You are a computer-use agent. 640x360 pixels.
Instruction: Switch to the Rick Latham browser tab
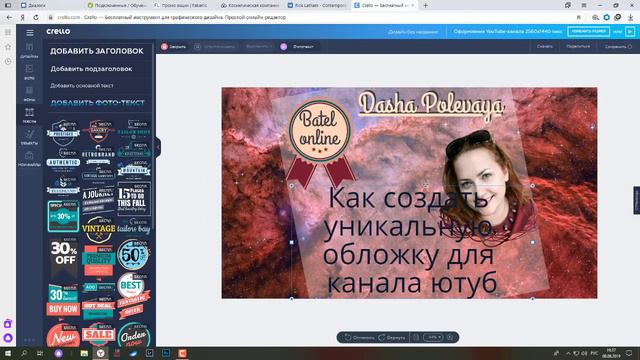[x=317, y=5]
